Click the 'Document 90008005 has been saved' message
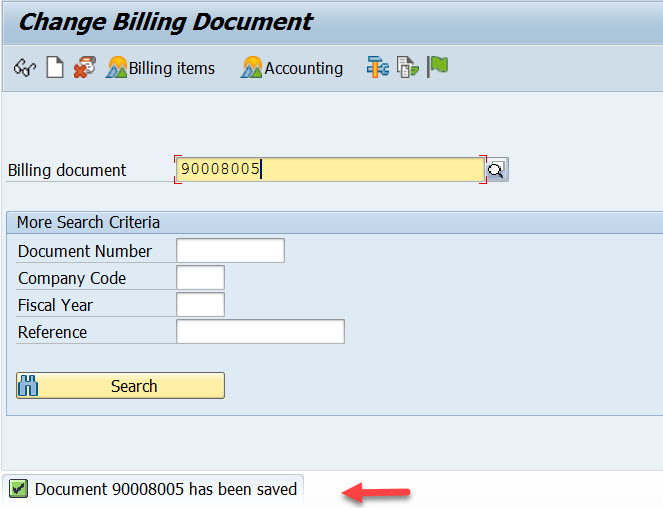This screenshot has width=663, height=508. tap(166, 489)
